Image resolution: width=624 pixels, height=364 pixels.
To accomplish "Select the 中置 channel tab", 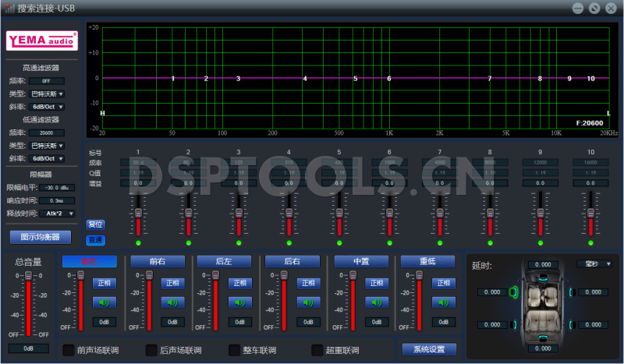I will pos(361,261).
